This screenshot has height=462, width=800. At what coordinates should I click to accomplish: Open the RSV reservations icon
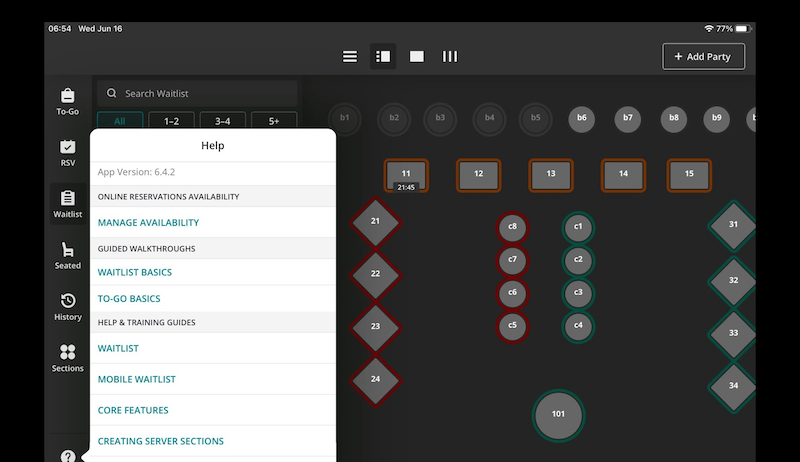67,153
